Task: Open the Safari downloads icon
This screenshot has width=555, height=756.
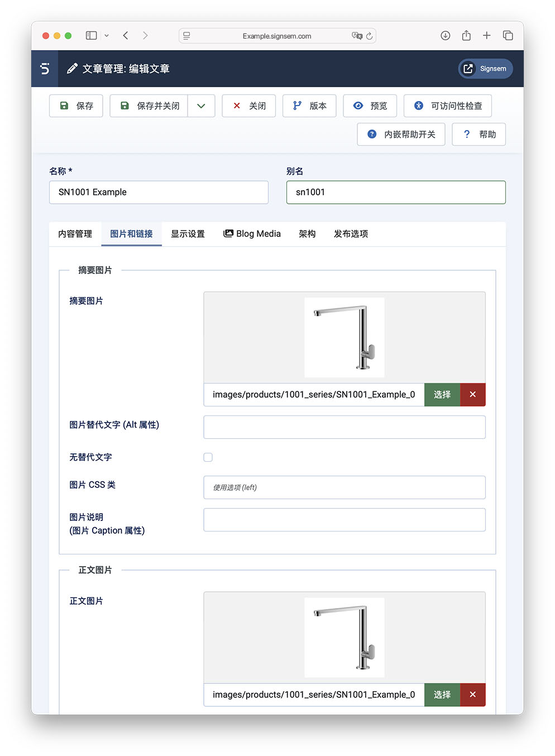Action: pyautogui.click(x=445, y=36)
